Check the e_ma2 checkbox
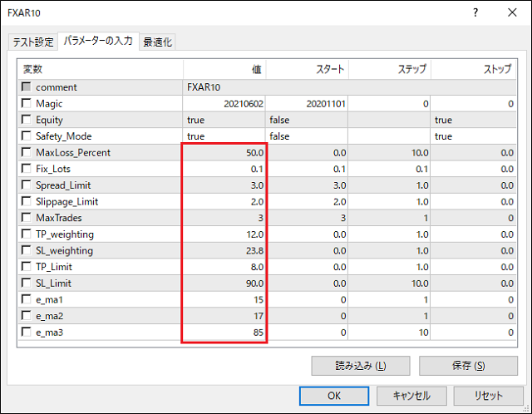Screen dimensions: 532x414 pos(26,316)
